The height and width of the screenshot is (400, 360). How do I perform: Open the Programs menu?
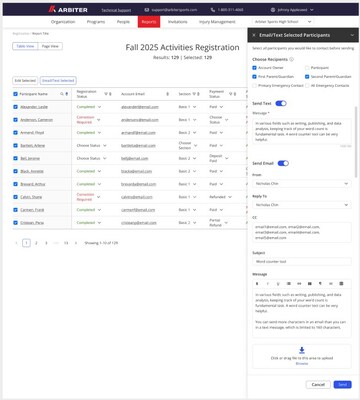click(96, 22)
